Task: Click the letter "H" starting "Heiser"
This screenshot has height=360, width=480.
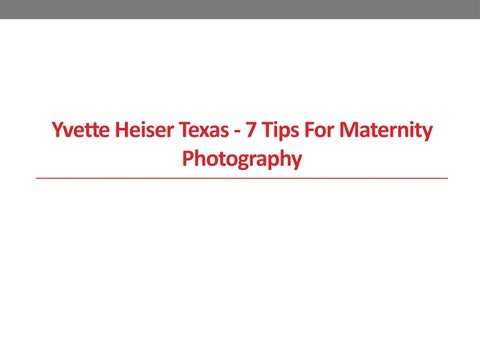Action: pos(121,130)
